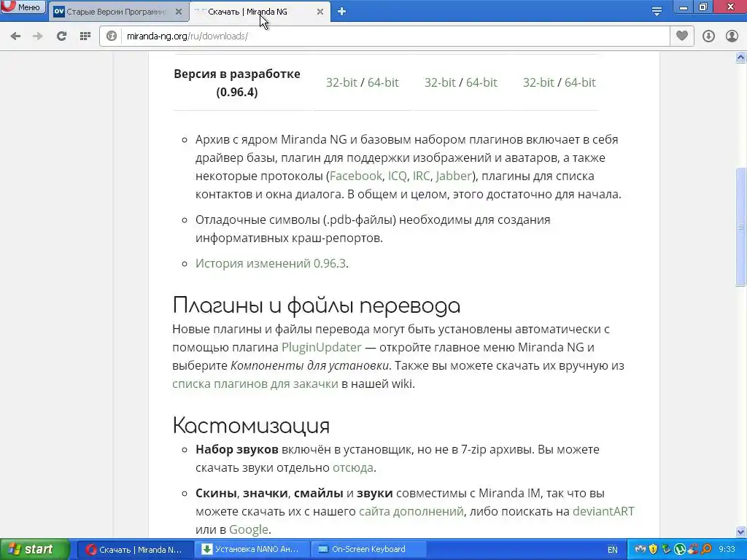Select the "Скачать | Miranda N..." taskbar button
Image resolution: width=747 pixels, height=560 pixels.
coord(135,550)
